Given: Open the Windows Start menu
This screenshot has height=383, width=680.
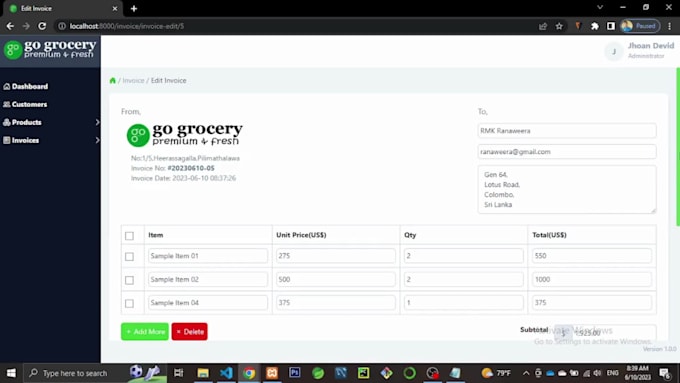Looking at the screenshot, I should [x=11, y=373].
